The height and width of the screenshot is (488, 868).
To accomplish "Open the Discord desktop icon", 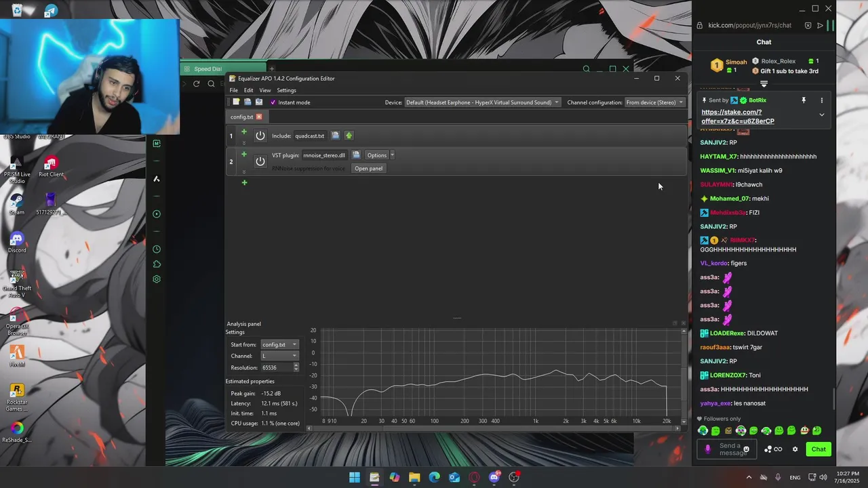I will (17, 243).
